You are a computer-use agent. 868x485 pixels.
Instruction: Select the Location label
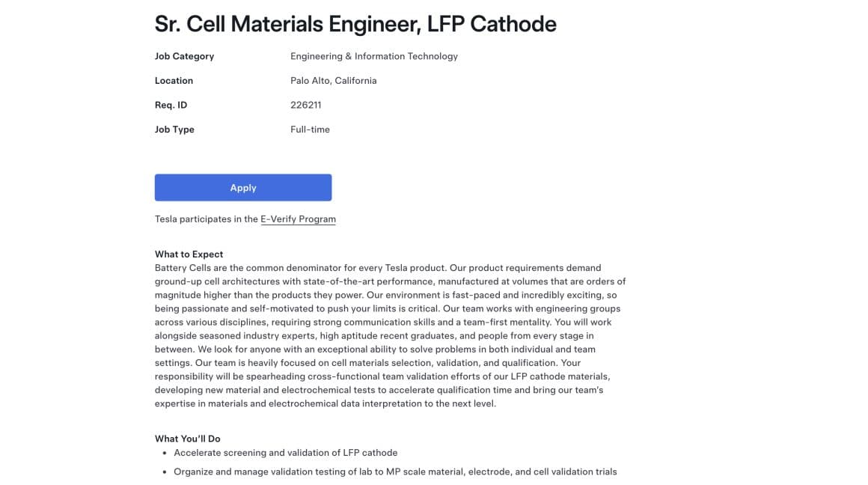[174, 80]
